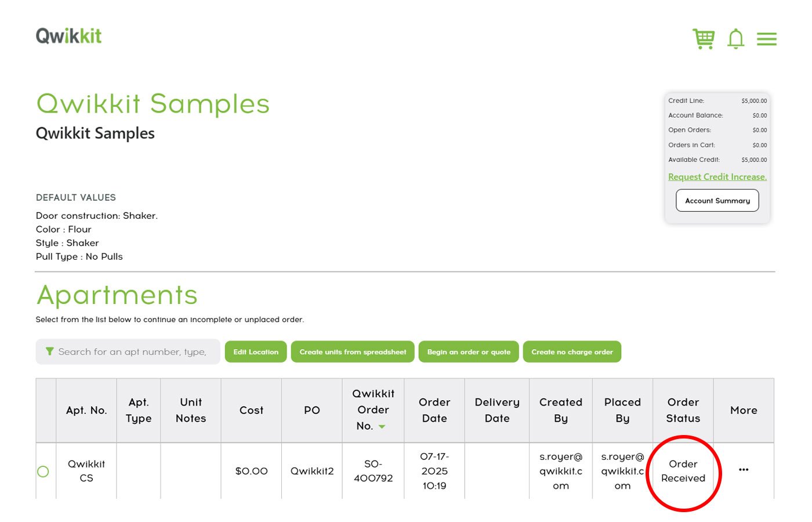Click the filter funnel icon
The width and height of the screenshot is (812, 522).
(50, 351)
